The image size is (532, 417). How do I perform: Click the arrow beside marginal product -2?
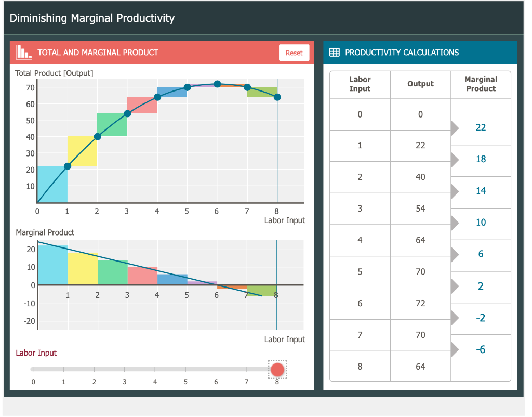[x=455, y=319]
